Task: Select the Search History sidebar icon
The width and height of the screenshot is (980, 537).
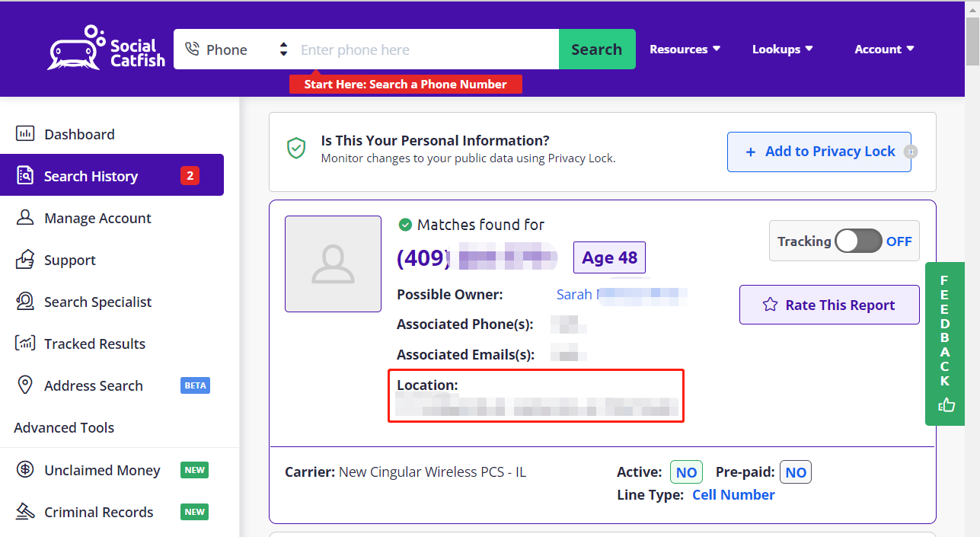Action: pos(24,175)
